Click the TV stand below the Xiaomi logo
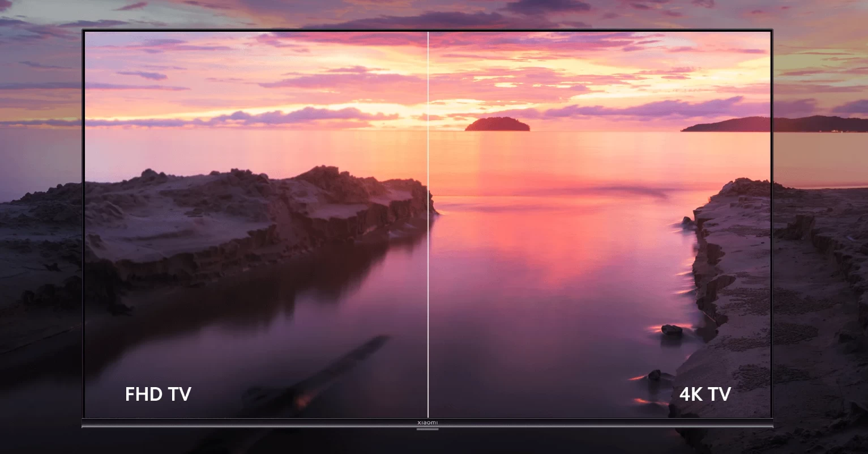 (429, 429)
